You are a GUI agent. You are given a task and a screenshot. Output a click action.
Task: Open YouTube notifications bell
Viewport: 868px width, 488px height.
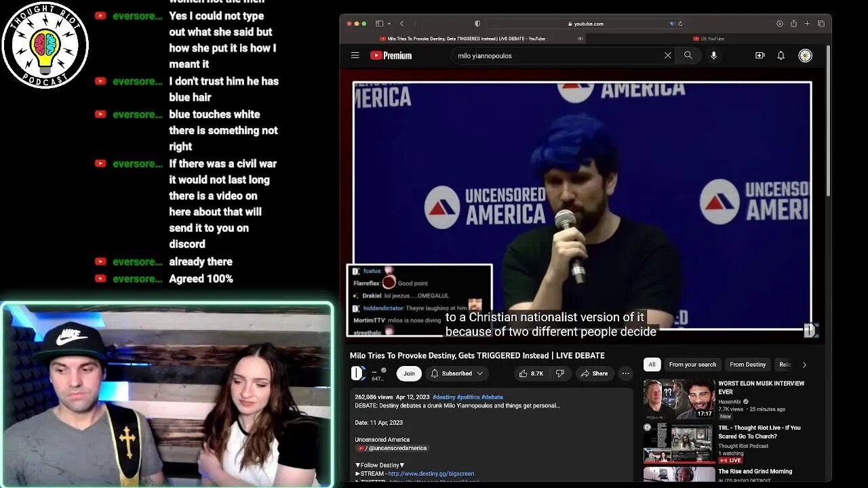781,56
